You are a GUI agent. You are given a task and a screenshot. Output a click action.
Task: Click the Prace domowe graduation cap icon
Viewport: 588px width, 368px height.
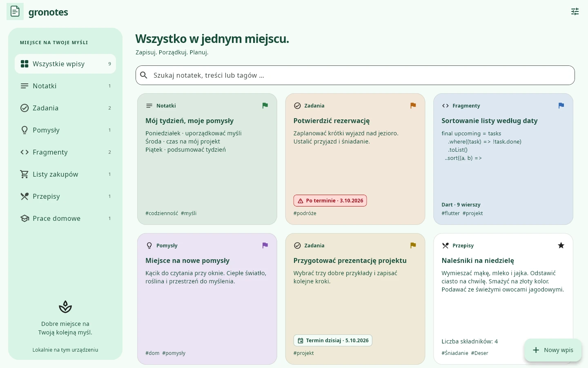point(24,218)
